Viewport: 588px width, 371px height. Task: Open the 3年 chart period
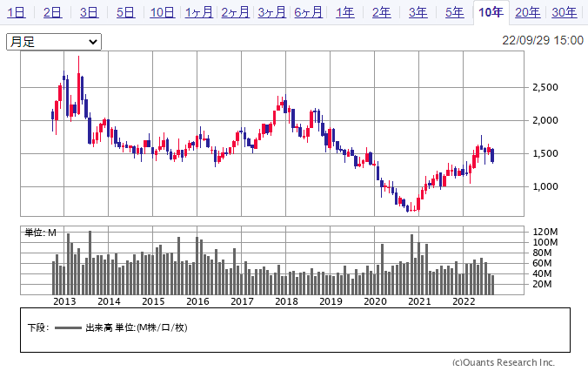coord(418,12)
